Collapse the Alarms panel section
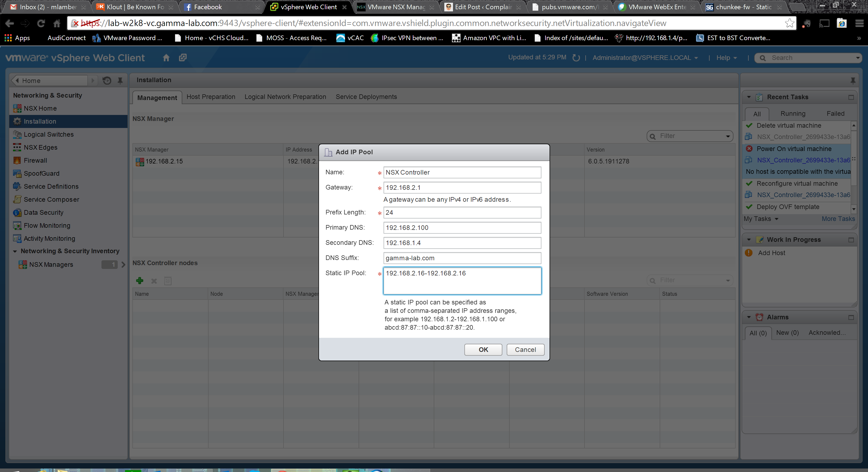This screenshot has height=472, width=868. click(749, 317)
